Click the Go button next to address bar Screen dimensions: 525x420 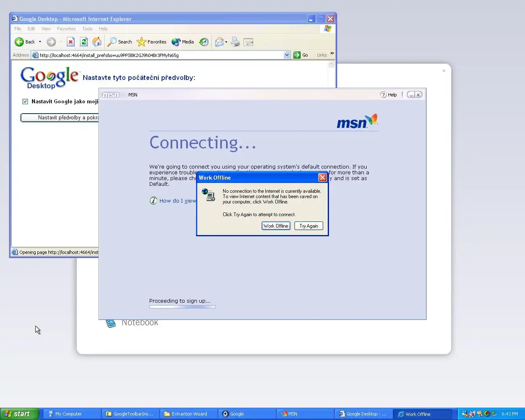tap(301, 55)
